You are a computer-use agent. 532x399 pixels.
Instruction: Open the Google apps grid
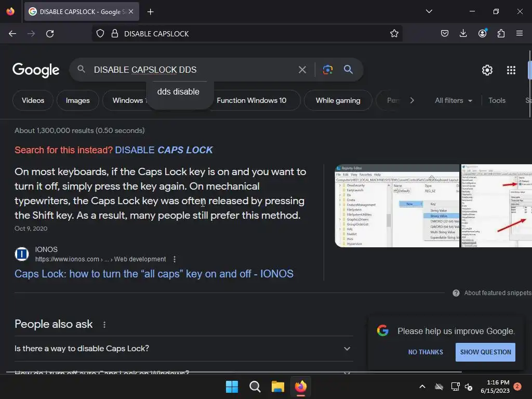pyautogui.click(x=511, y=70)
